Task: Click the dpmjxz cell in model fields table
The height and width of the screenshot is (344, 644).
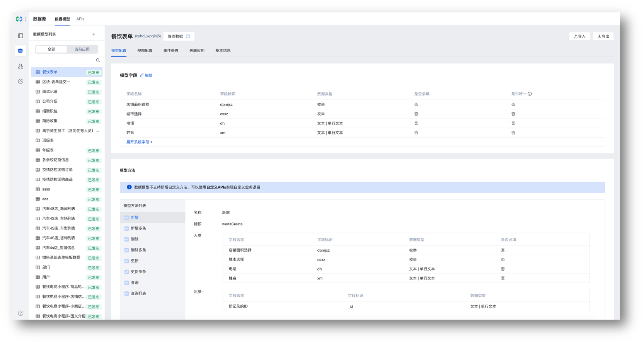Action: coord(227,105)
